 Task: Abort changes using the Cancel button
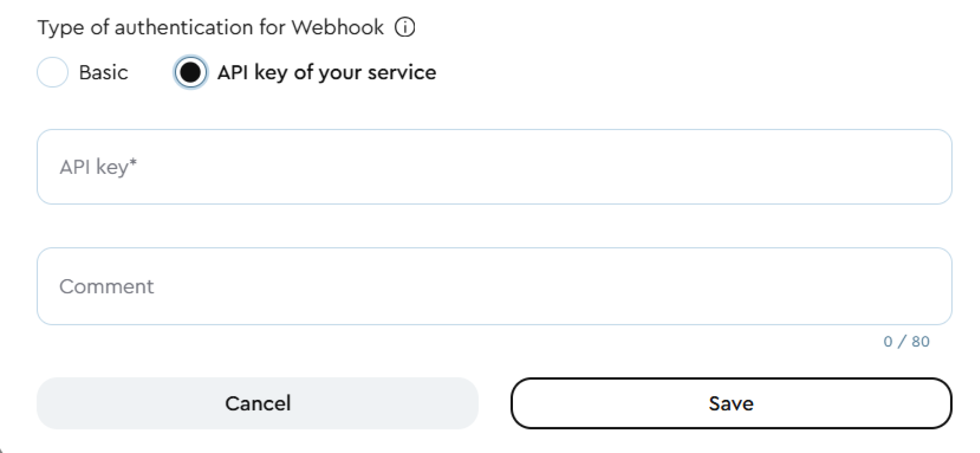click(x=259, y=403)
